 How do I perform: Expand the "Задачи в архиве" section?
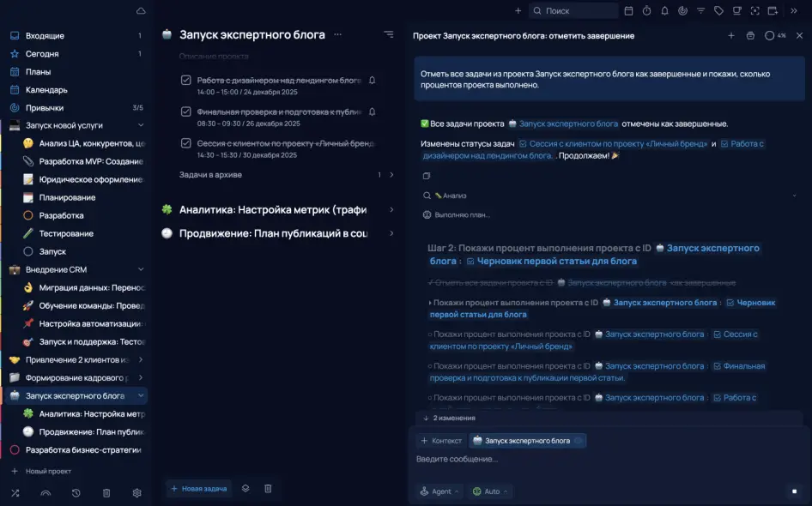[391, 175]
